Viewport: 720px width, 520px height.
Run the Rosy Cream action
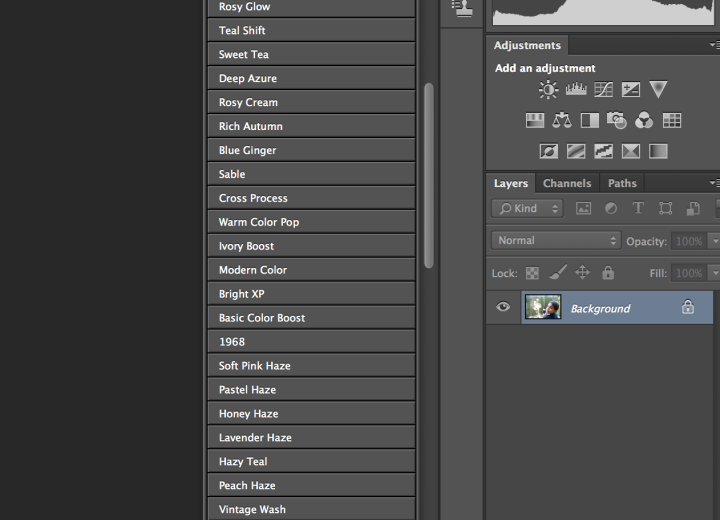pyautogui.click(x=311, y=102)
